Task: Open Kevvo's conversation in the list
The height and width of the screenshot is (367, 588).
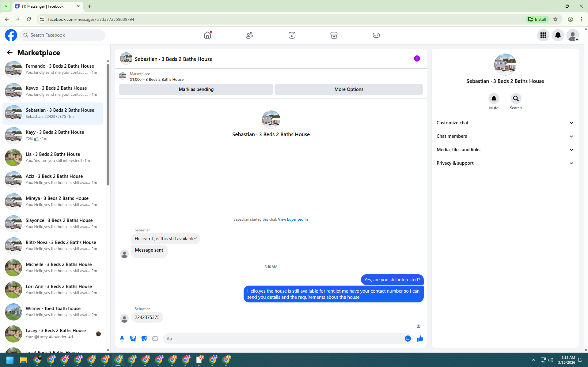Action: click(x=53, y=91)
